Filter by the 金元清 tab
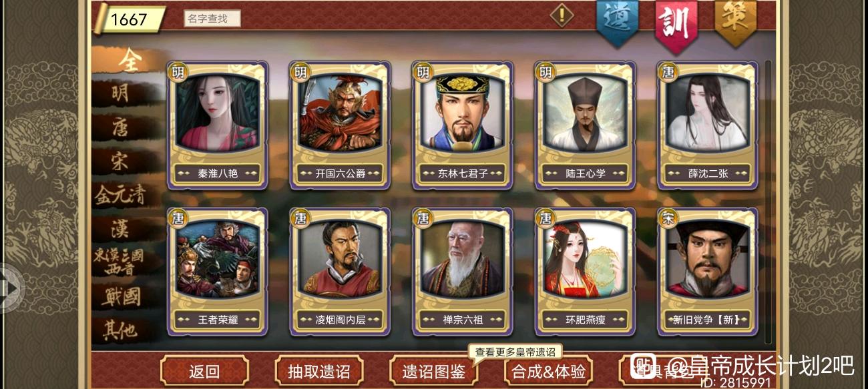 [x=120, y=195]
